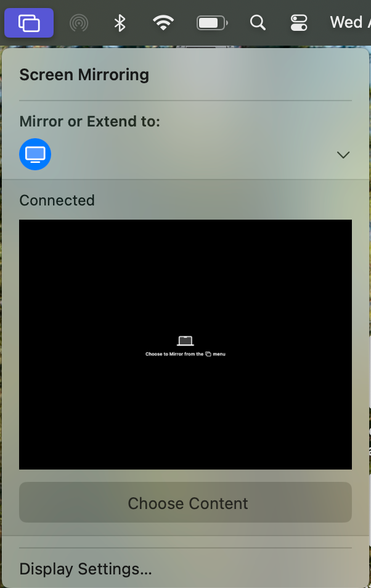
Task: Expand display options with the chevron
Action: coord(343,154)
